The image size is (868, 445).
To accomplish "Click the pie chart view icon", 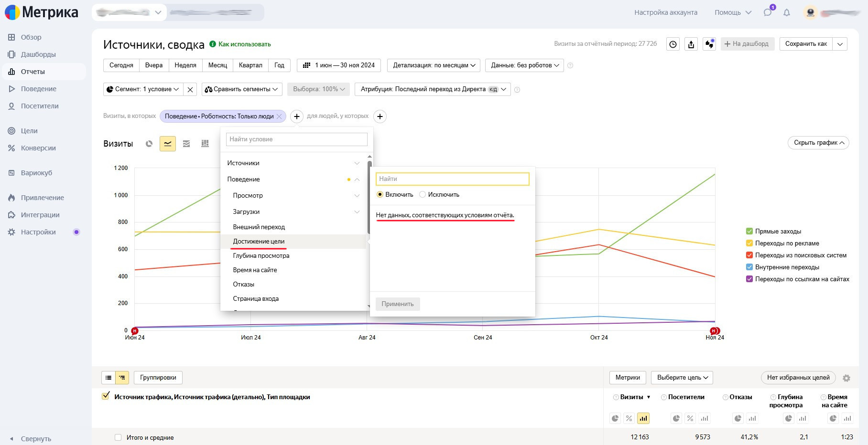I will pyautogui.click(x=149, y=144).
